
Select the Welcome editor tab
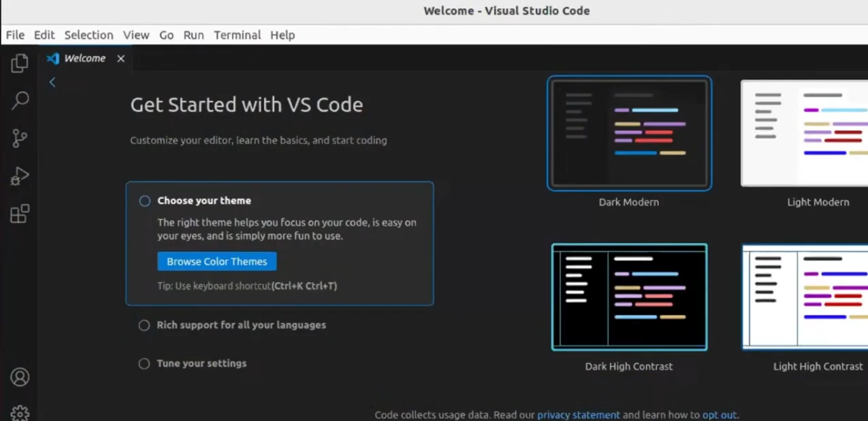tap(87, 58)
